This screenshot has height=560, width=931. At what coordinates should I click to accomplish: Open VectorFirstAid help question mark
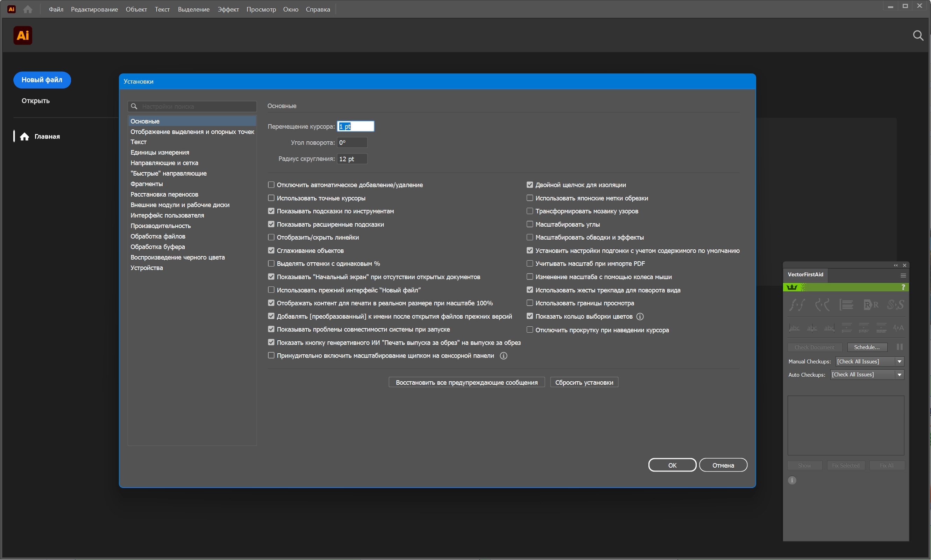pos(903,288)
